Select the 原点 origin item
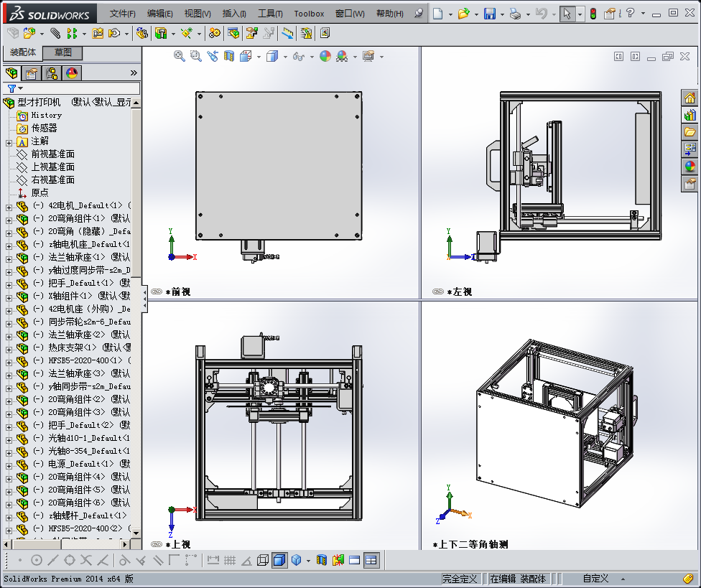Screen dimensions: 701x588 pyautogui.click(x=40, y=192)
